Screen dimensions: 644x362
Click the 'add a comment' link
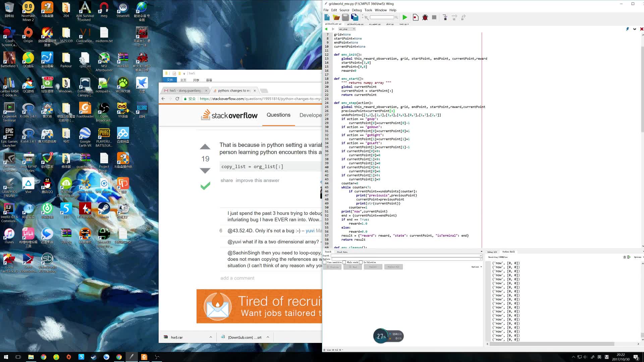(x=237, y=278)
